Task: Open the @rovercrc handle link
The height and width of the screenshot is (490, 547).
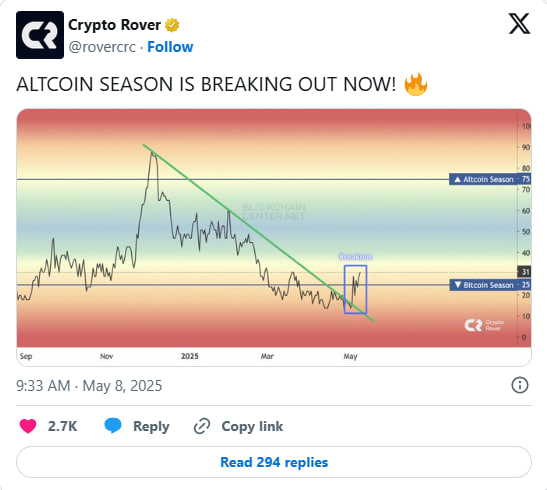Action: (102, 47)
